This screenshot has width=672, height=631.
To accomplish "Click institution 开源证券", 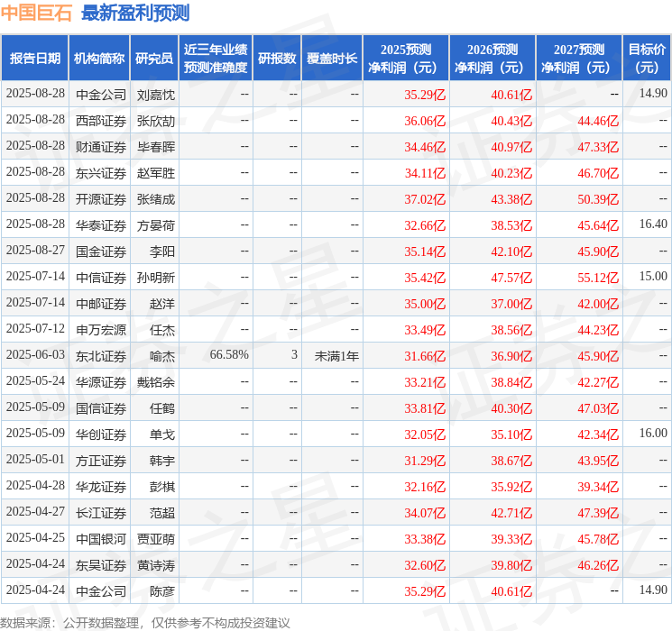I will [101, 199].
